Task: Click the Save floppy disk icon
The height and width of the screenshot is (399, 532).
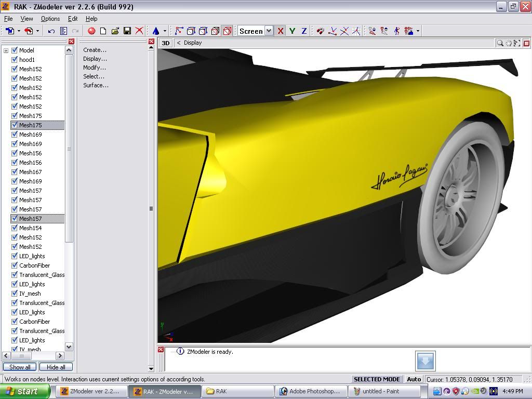Action: 127,31
